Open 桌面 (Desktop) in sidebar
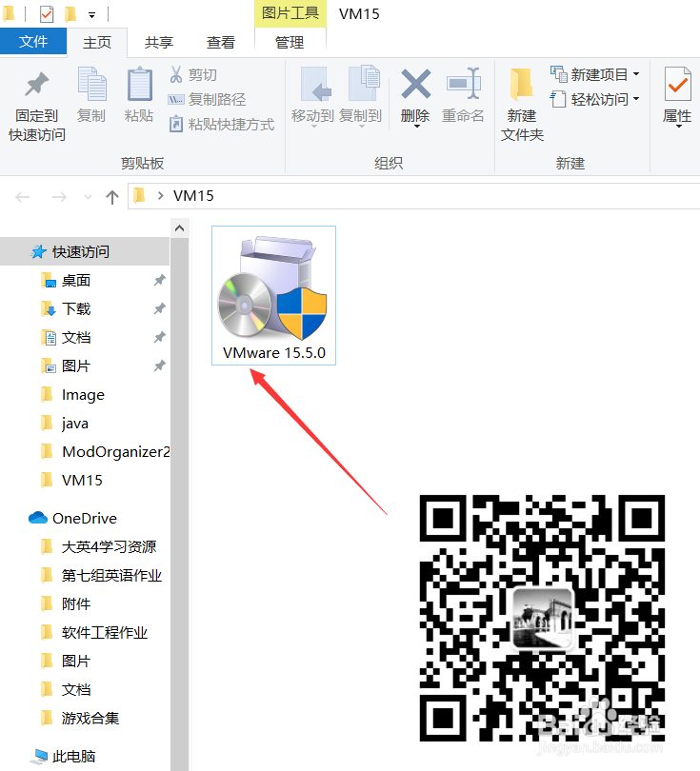This screenshot has width=700, height=771. click(76, 280)
